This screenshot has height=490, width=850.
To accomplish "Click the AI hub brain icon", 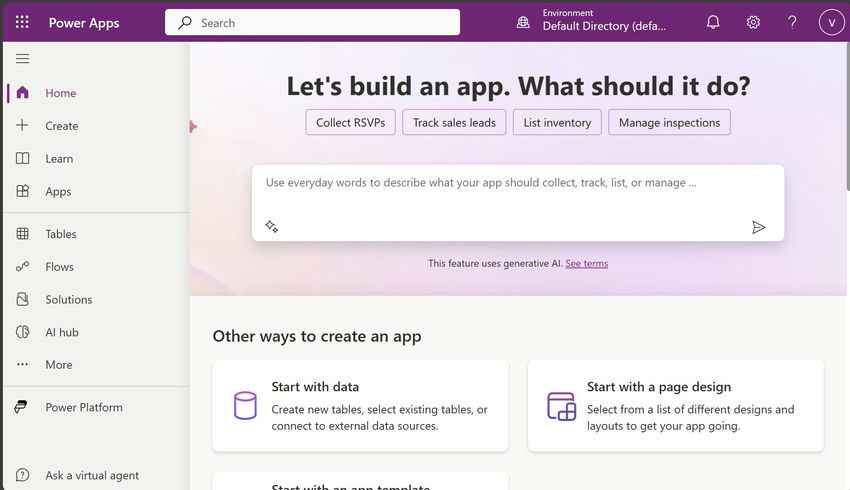I will pyautogui.click(x=22, y=332).
